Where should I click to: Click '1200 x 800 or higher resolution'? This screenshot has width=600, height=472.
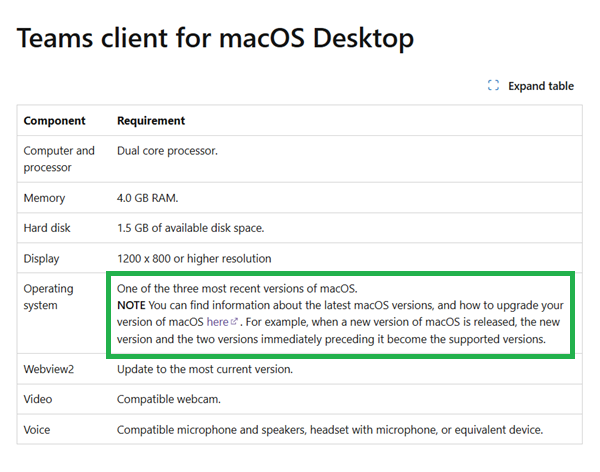point(194,258)
